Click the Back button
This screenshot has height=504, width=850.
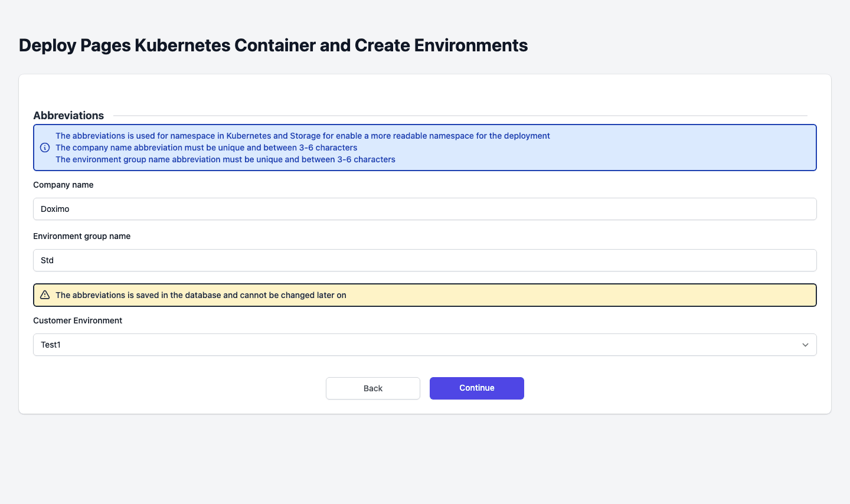click(373, 388)
